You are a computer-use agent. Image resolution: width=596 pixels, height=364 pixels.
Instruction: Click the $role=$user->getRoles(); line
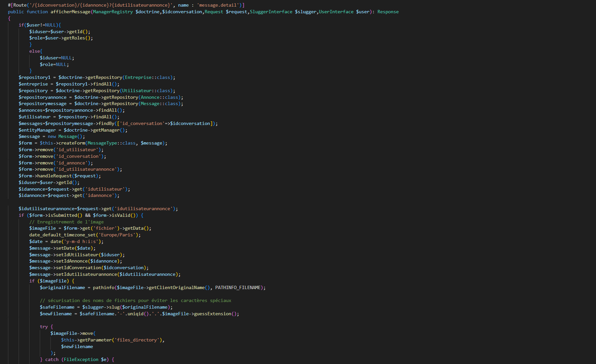tap(61, 38)
